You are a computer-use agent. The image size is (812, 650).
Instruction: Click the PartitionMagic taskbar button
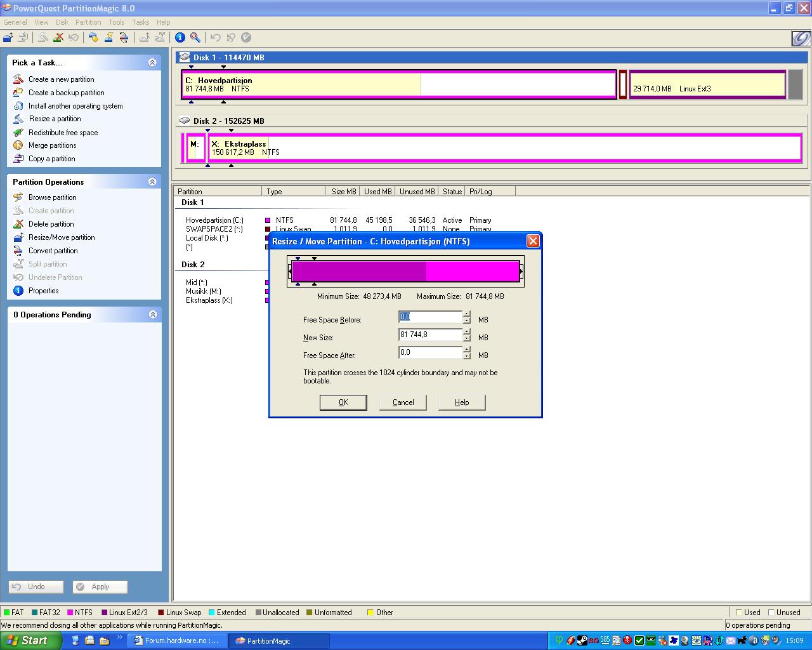point(278,641)
